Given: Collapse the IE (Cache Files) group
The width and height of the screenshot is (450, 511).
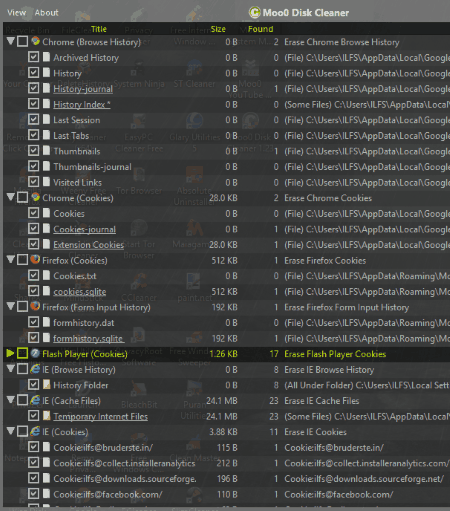Looking at the screenshot, I should (11, 400).
